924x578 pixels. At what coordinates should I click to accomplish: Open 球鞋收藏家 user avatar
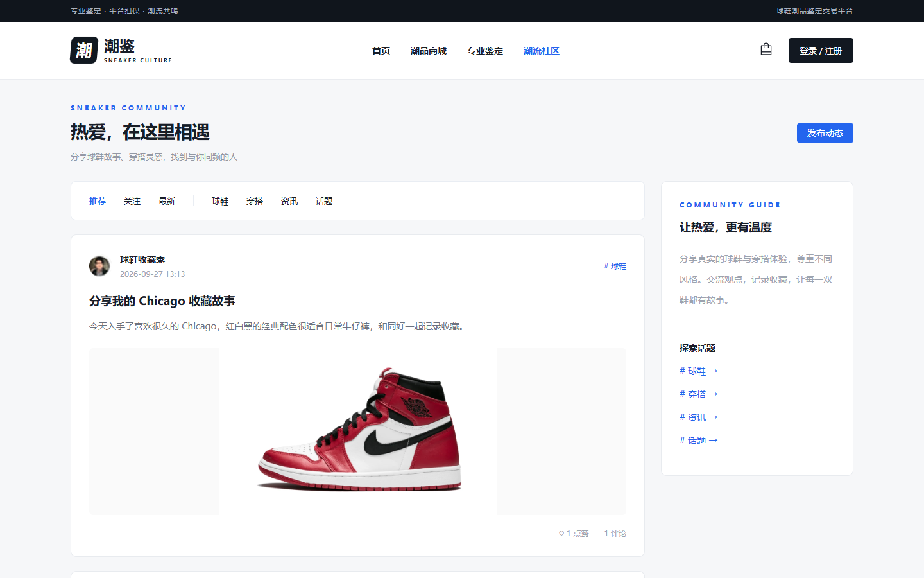coord(99,266)
